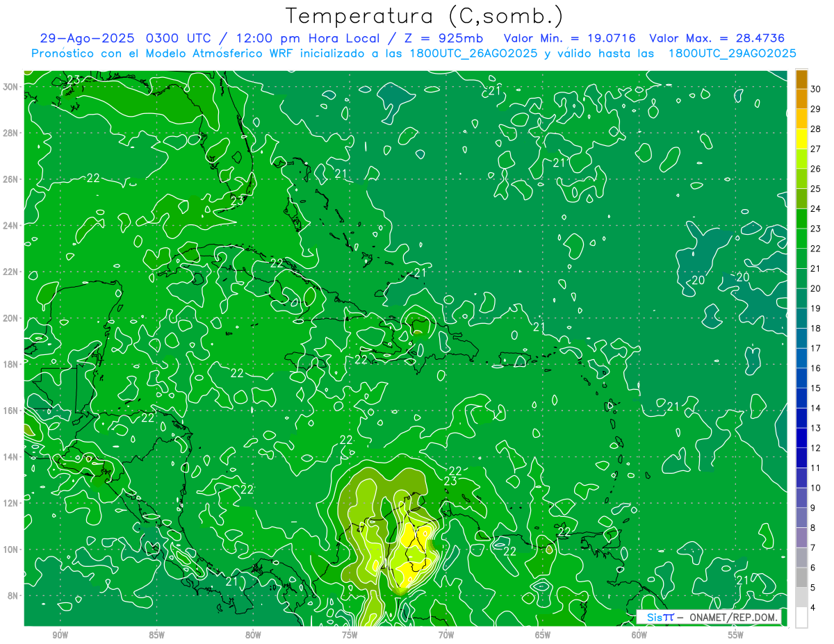Click the 11 label on the color bar
Viewport: 834px width, 644px height.
[816, 468]
